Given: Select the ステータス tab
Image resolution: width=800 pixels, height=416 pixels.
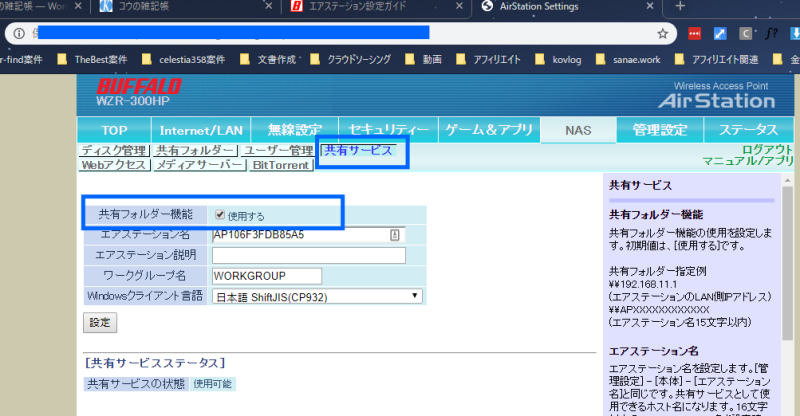Looking at the screenshot, I should click(x=747, y=130).
